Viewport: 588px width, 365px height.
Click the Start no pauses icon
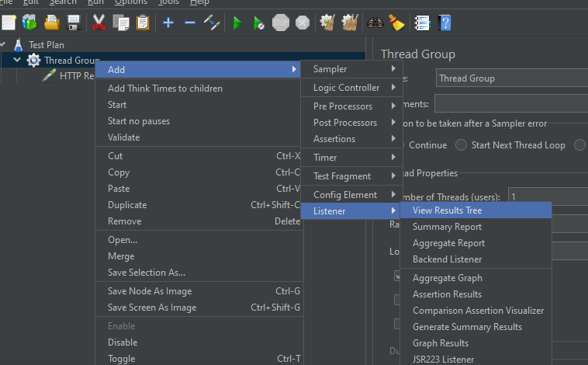(259, 23)
